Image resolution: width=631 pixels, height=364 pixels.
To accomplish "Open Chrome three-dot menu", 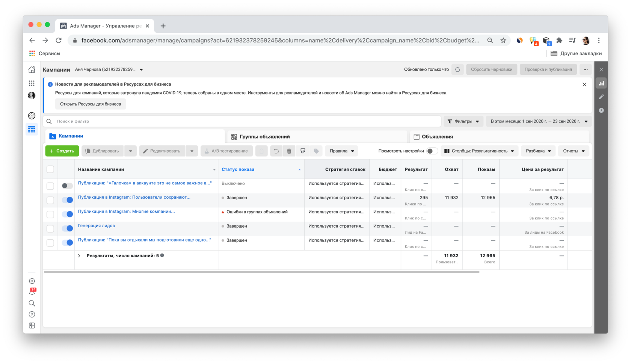I will (x=599, y=41).
